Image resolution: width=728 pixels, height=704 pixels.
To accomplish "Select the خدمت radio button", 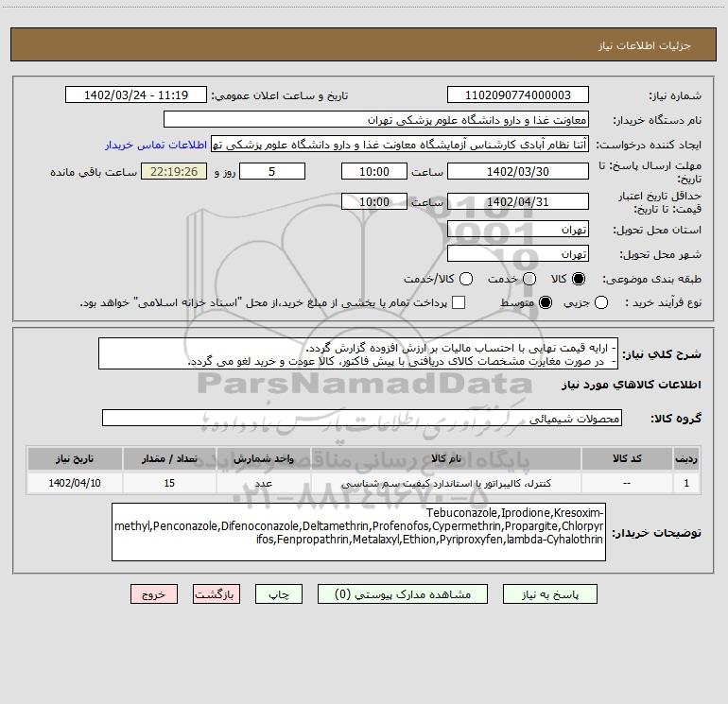I will [x=529, y=279].
